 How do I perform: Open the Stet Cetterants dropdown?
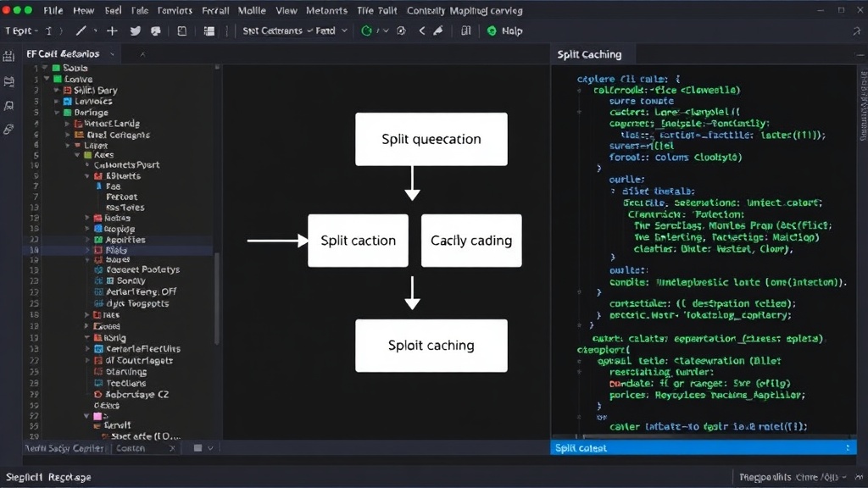tap(277, 31)
